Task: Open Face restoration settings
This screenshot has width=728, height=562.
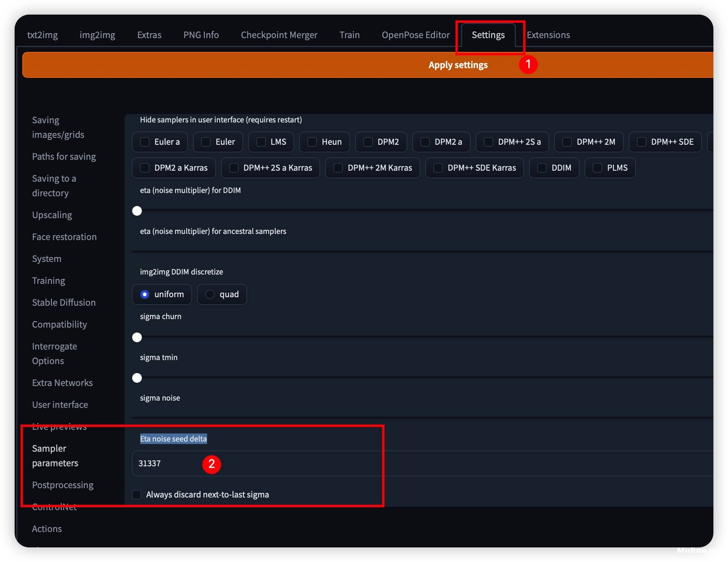Action: 64,237
